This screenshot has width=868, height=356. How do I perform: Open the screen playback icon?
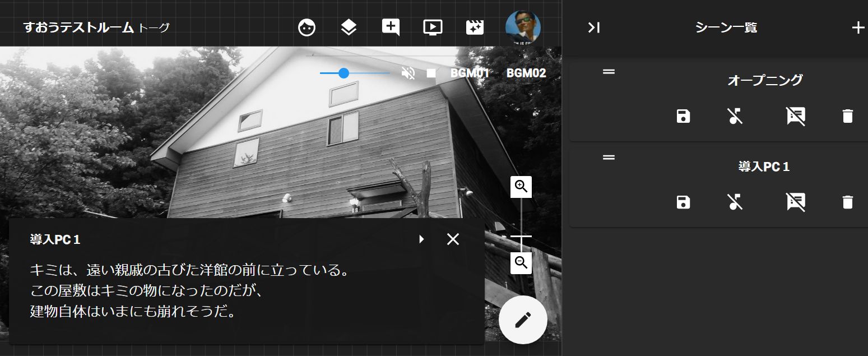tap(433, 27)
